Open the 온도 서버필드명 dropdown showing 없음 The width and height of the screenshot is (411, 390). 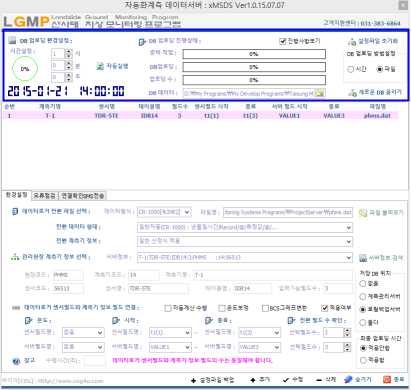83,347
